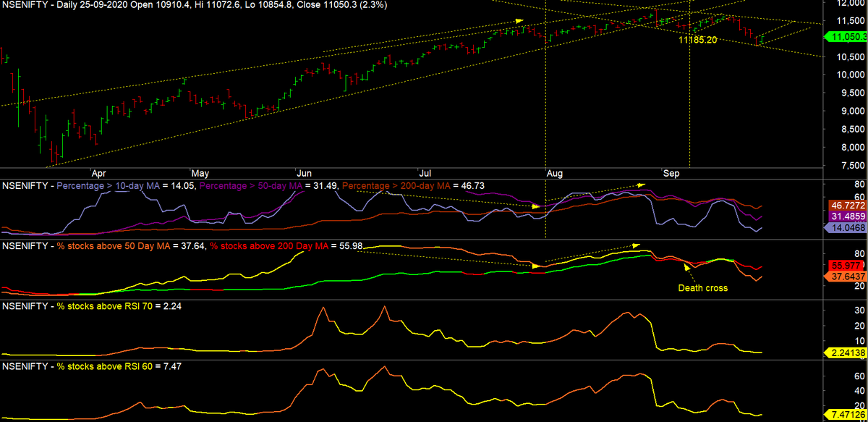The height and width of the screenshot is (422, 868).
Task: Click the 8,500 price axis label
Action: point(853,129)
